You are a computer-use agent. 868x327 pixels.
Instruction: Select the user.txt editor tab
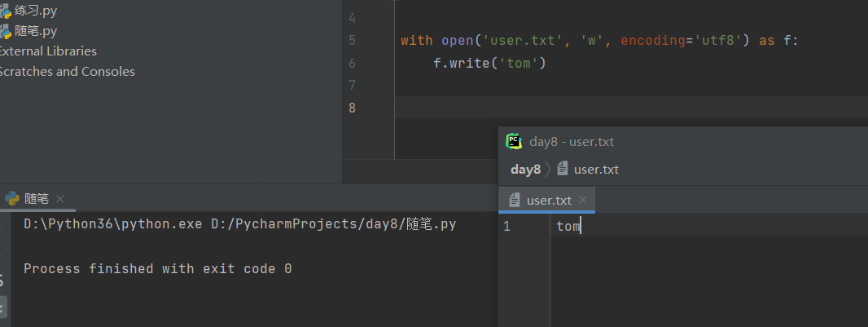click(x=549, y=200)
